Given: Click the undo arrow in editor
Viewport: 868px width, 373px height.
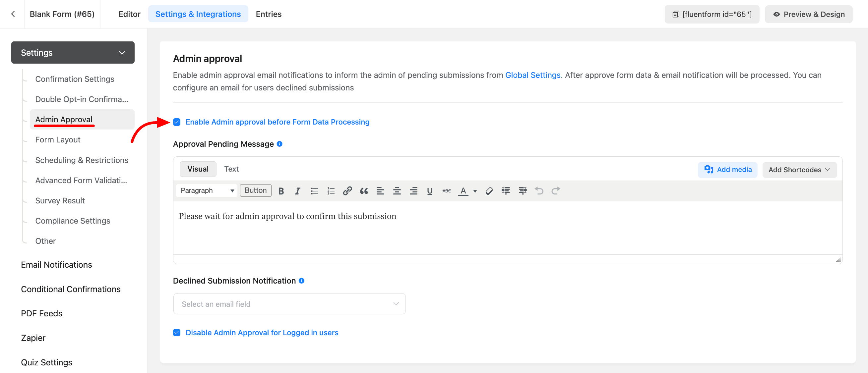Looking at the screenshot, I should tap(539, 191).
